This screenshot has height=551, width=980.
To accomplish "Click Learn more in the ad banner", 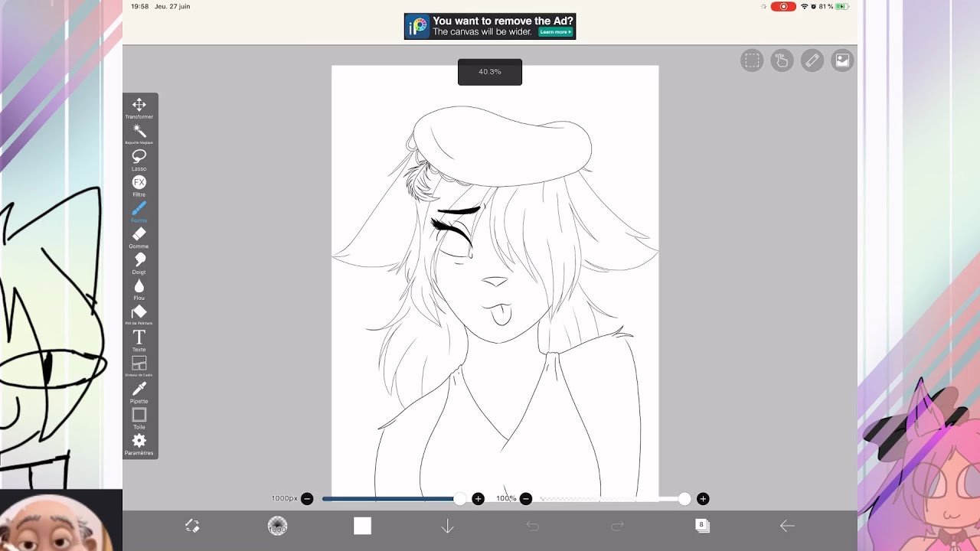I will click(x=555, y=32).
